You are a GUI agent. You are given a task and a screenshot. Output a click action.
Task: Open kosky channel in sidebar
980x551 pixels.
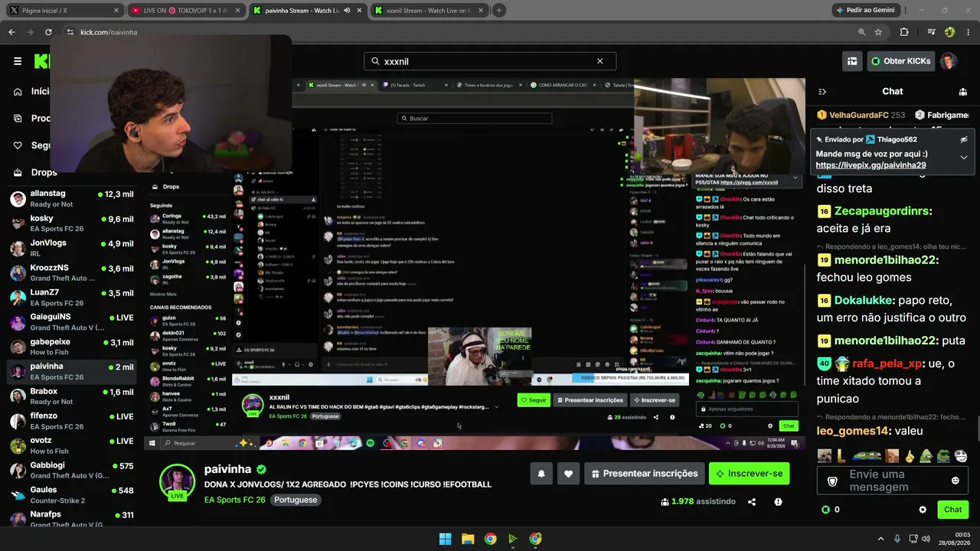[72, 223]
